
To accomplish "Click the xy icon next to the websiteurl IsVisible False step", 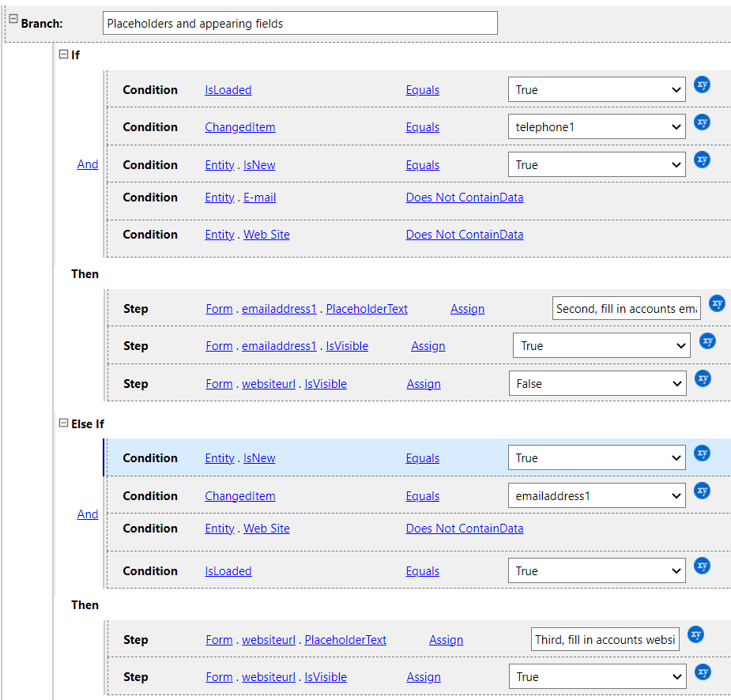I will coord(703,378).
